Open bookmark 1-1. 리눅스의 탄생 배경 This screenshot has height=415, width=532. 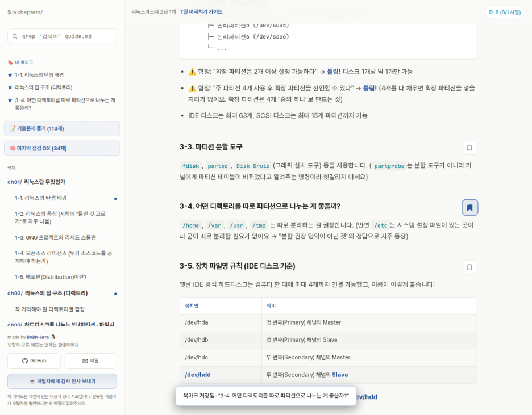[39, 75]
